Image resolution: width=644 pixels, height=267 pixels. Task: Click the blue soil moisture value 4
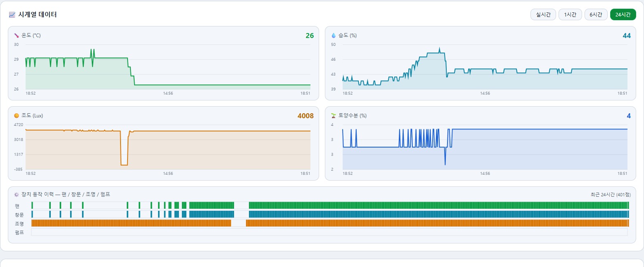(x=629, y=116)
